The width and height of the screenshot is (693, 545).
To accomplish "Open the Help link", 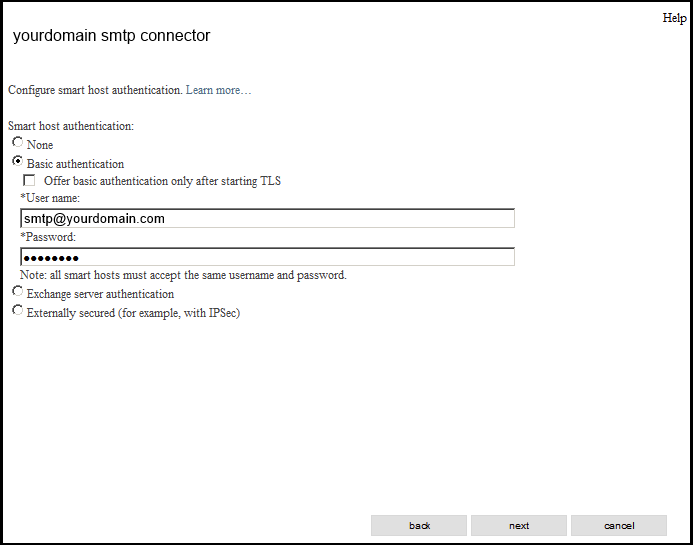I will click(x=674, y=18).
